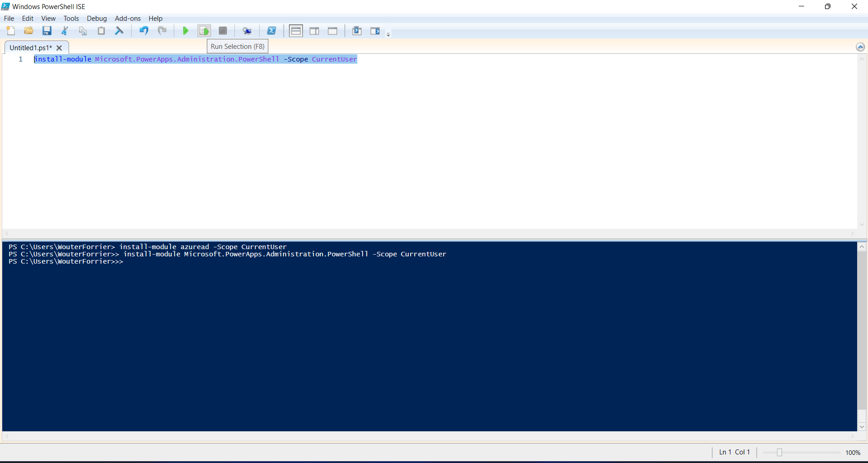Collapse the editor with the double-chevron
Viewport: 868px width, 463px height.
coord(861,47)
